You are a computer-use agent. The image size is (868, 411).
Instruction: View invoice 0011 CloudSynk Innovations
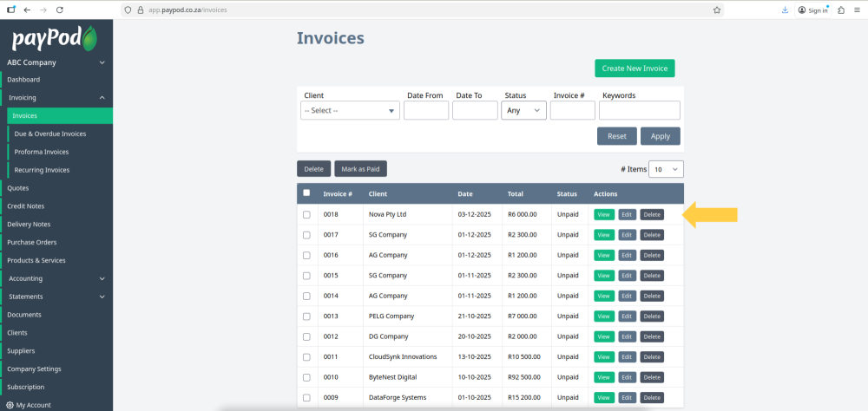click(604, 357)
